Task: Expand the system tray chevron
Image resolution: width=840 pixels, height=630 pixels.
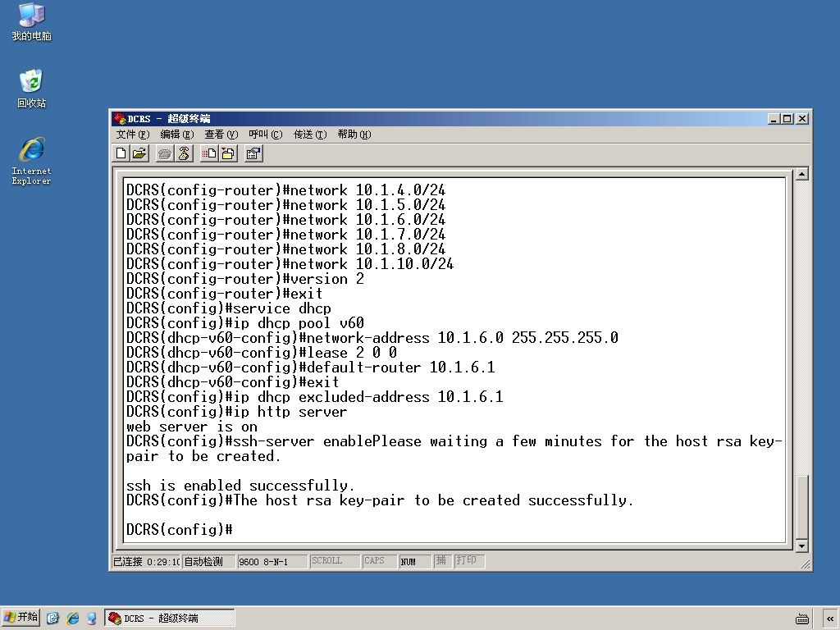Action: (x=830, y=619)
